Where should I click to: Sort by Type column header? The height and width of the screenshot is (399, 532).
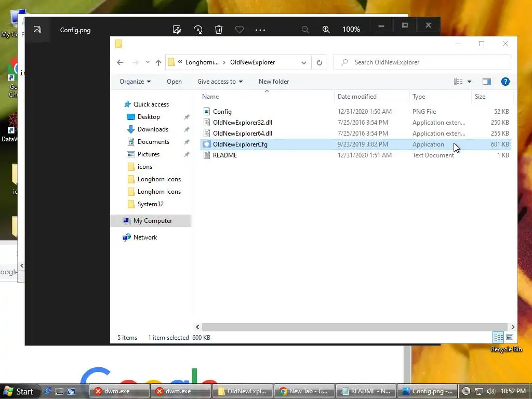(441, 97)
